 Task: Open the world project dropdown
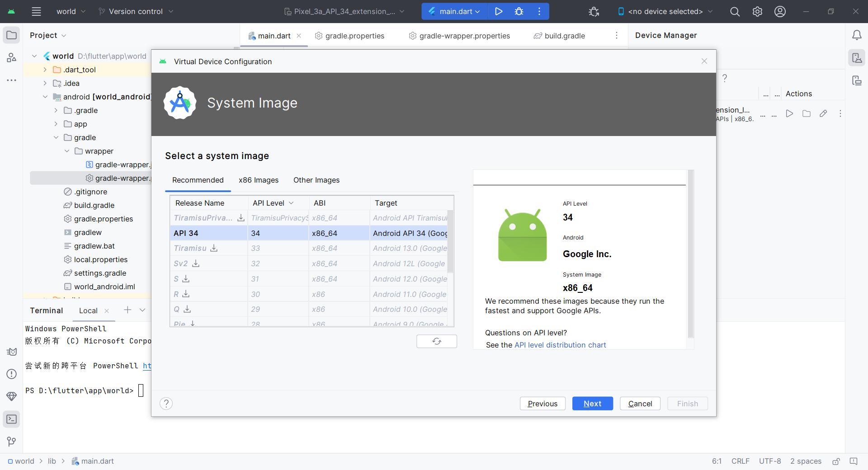[71, 11]
